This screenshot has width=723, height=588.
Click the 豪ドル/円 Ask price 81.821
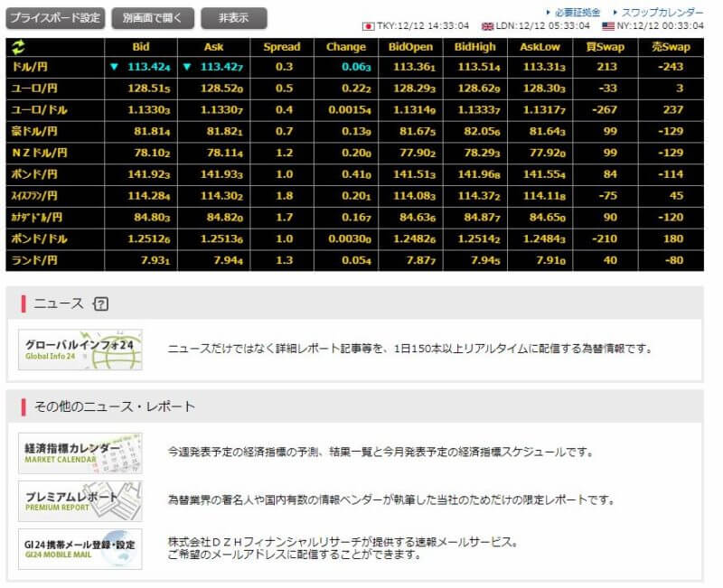224,131
